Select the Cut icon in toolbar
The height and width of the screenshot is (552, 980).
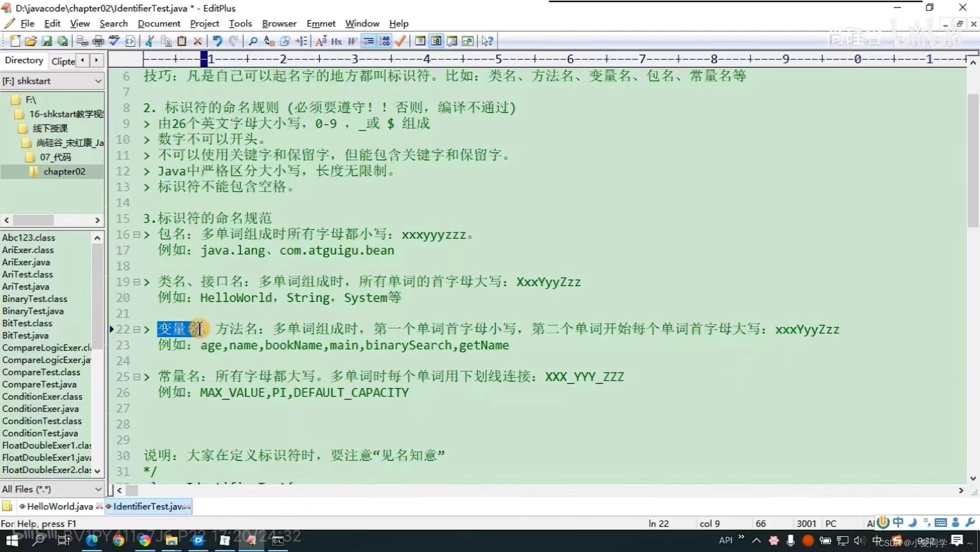(149, 41)
